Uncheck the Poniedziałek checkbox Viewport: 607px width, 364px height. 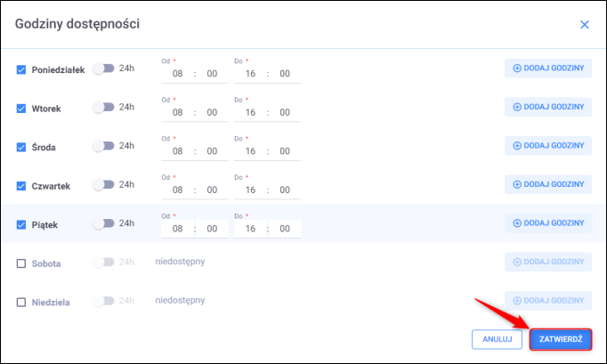tap(21, 69)
